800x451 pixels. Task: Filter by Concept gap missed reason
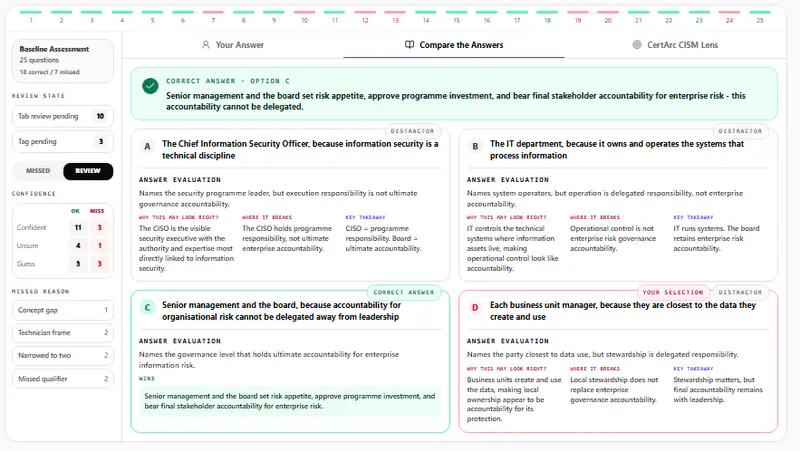click(x=63, y=310)
